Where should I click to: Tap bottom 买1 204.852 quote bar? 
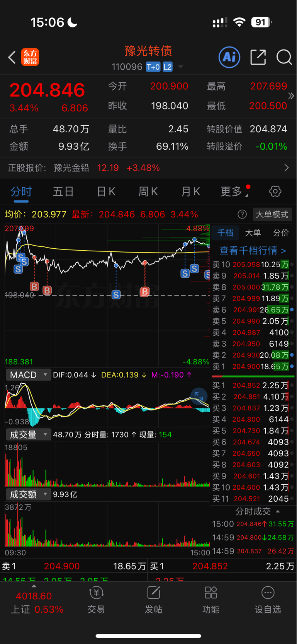point(222,566)
